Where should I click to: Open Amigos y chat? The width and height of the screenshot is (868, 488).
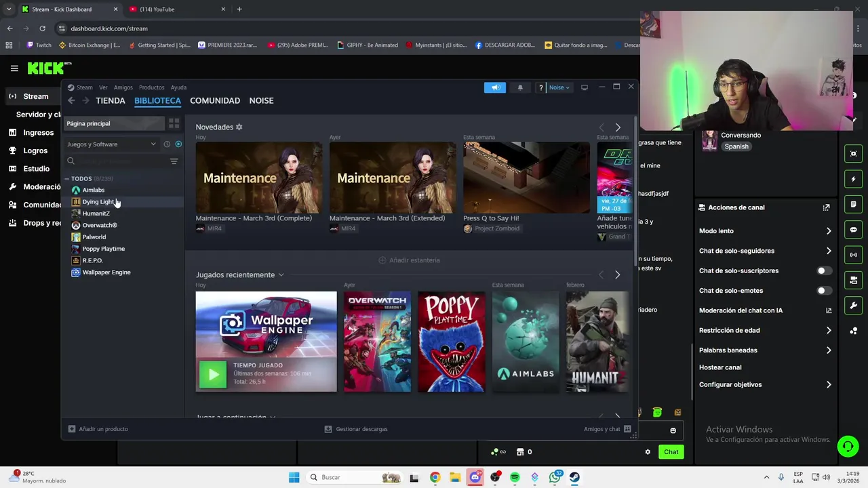(608, 429)
